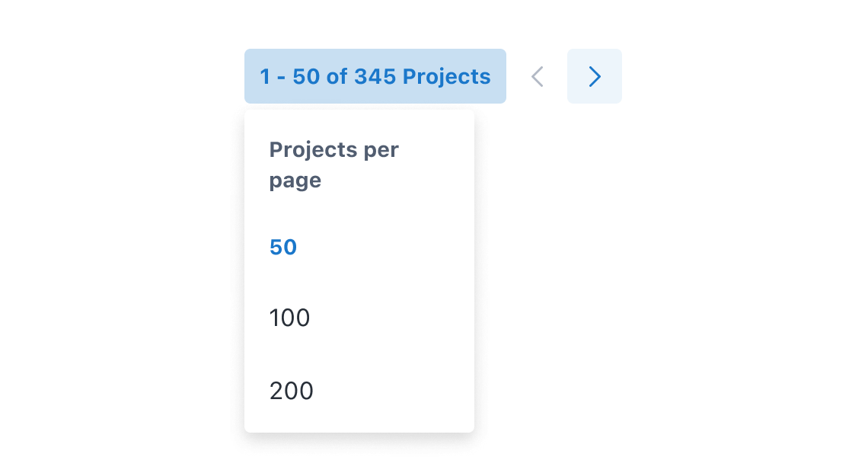Show the next 50 projects

point(595,76)
